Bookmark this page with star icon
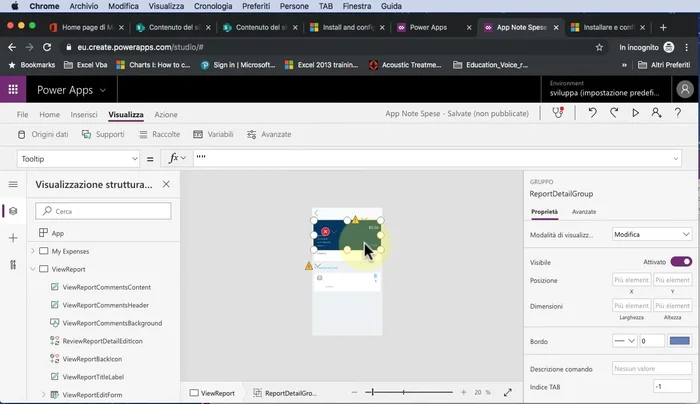Image resolution: width=700 pixels, height=404 pixels. coord(599,47)
